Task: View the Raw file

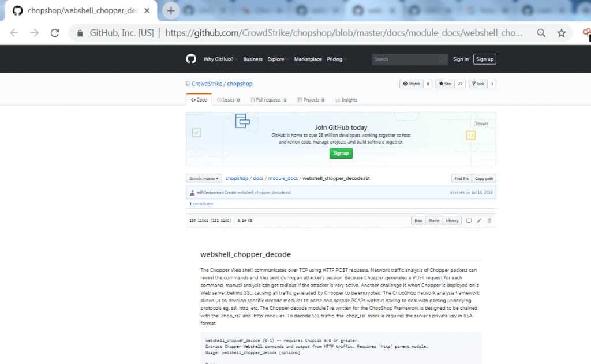Action: click(x=418, y=220)
